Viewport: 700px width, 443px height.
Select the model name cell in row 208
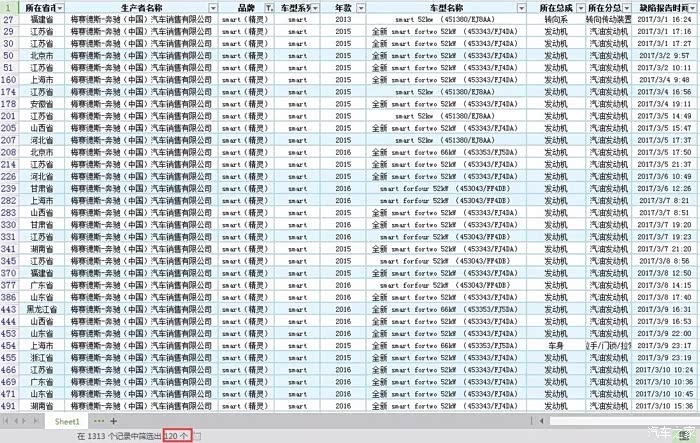(x=445, y=152)
